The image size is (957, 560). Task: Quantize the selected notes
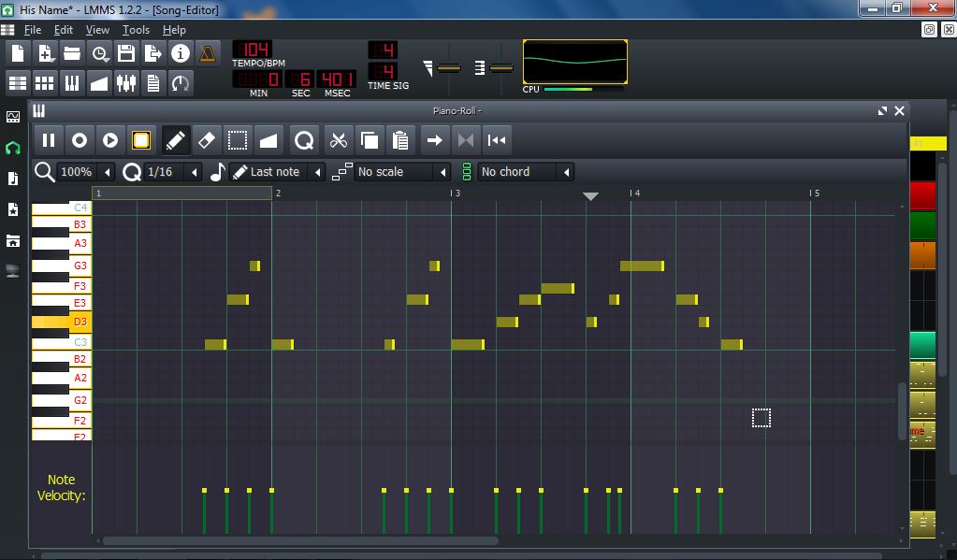[304, 140]
